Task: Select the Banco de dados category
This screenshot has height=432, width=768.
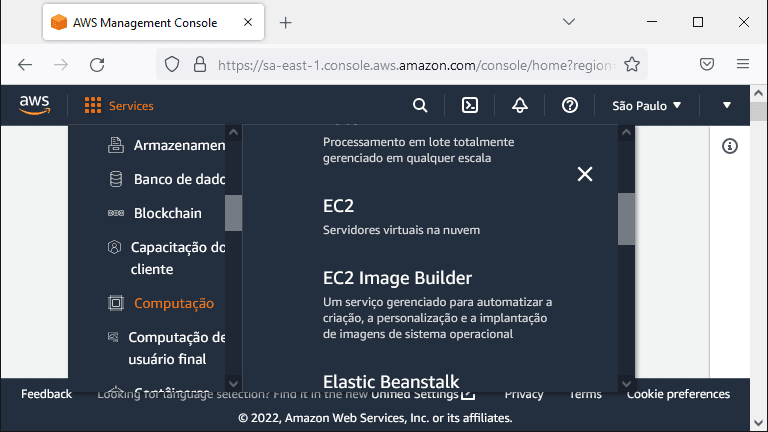Action: [x=166, y=179]
